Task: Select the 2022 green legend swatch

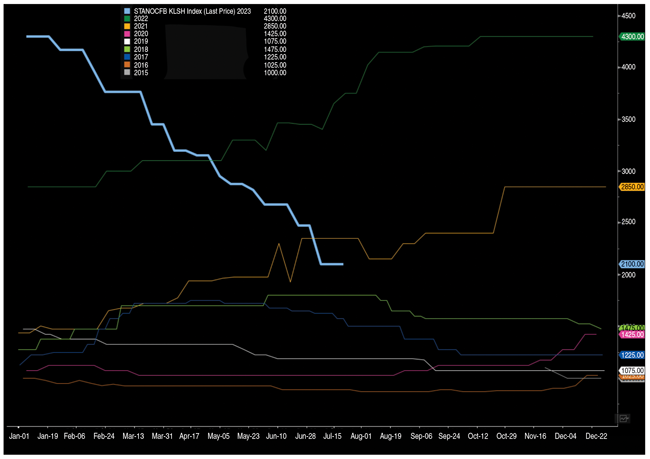Action: pos(125,17)
